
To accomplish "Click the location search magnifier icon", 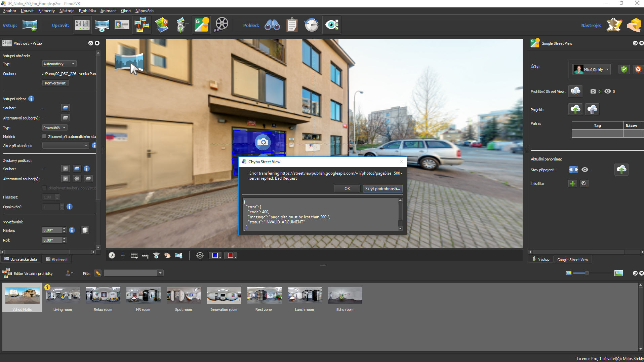I will click(584, 184).
